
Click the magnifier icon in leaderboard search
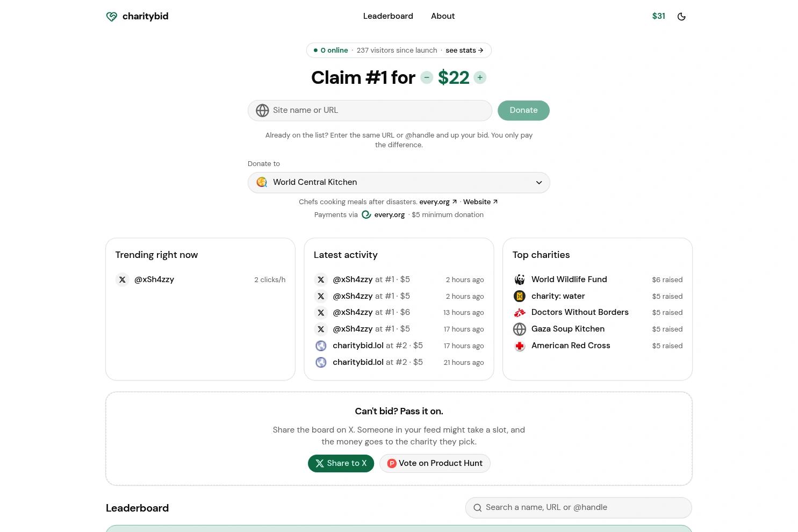[477, 508]
